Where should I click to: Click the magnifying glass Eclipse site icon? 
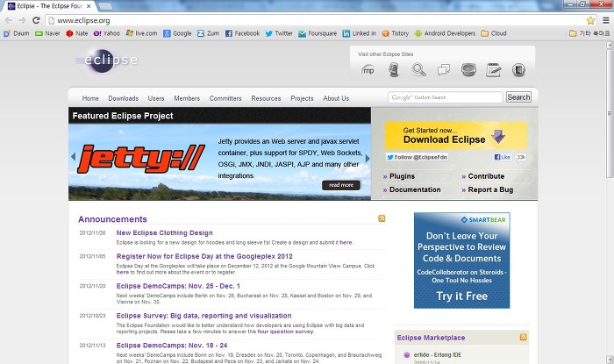[418, 70]
